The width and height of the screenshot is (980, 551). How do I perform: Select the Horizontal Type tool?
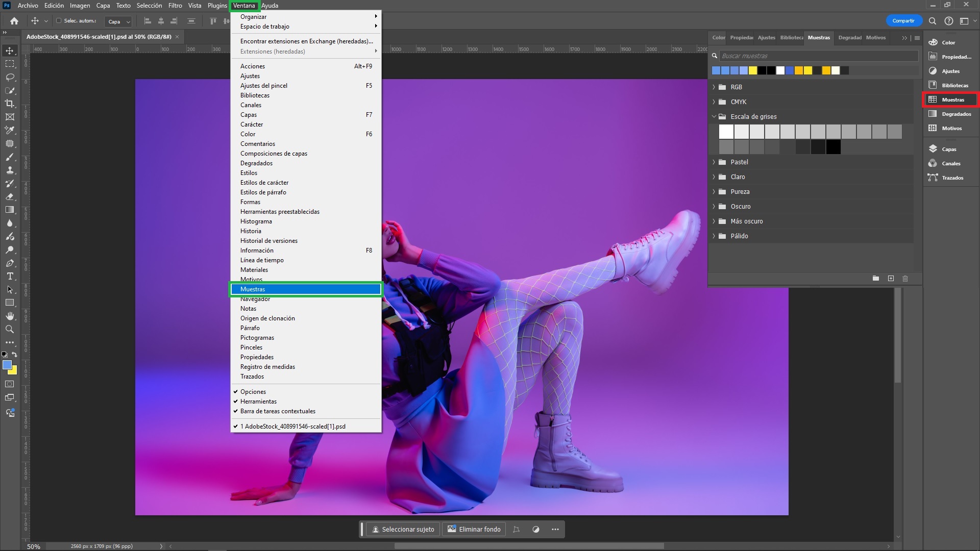10,277
